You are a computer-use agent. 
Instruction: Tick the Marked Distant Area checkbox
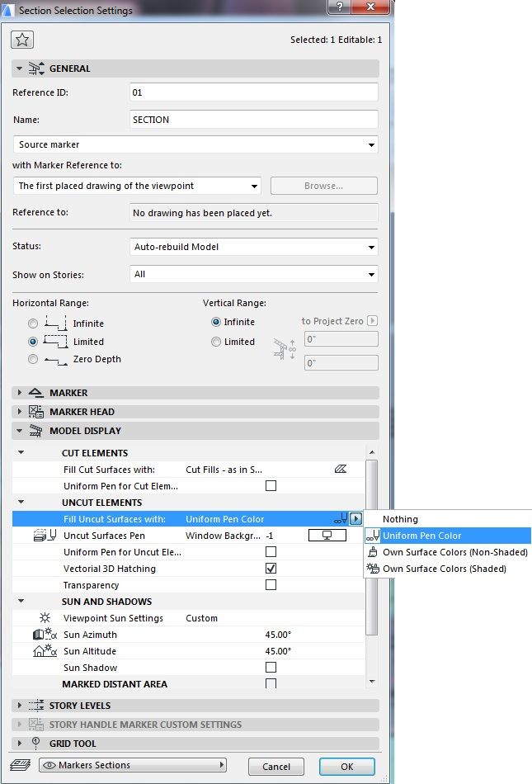tap(271, 683)
